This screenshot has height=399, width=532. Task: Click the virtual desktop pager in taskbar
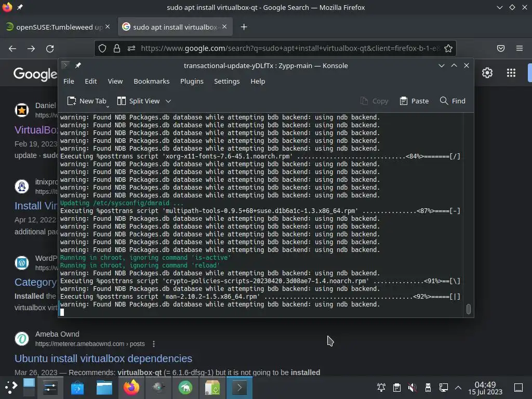[x=29, y=387]
